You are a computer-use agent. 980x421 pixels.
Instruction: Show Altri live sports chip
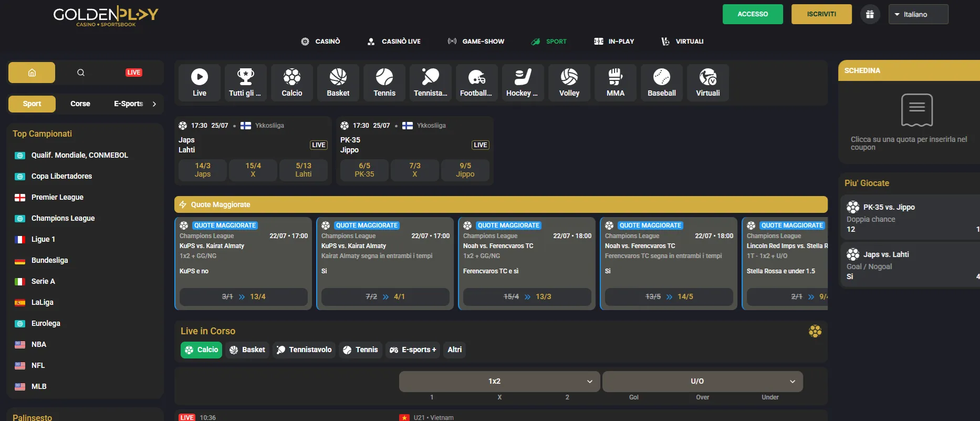coord(455,350)
